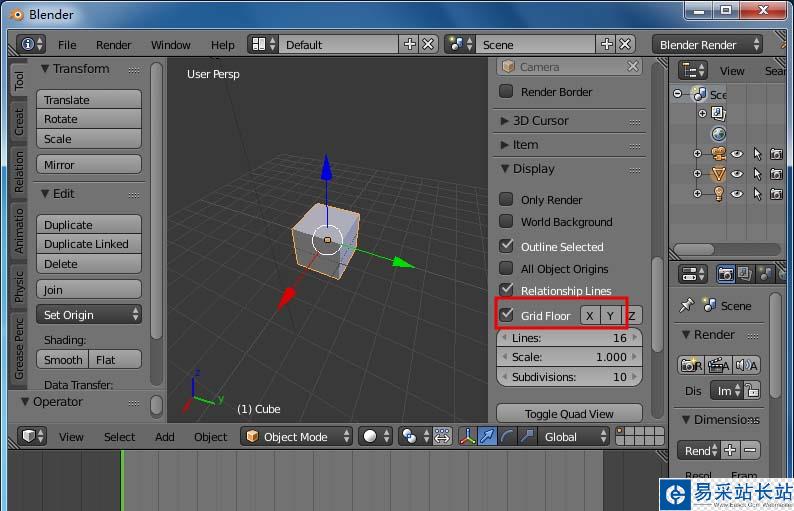Screen dimensions: 794x511
Task: Enable the translate manipulator arrow
Action: coord(487,436)
